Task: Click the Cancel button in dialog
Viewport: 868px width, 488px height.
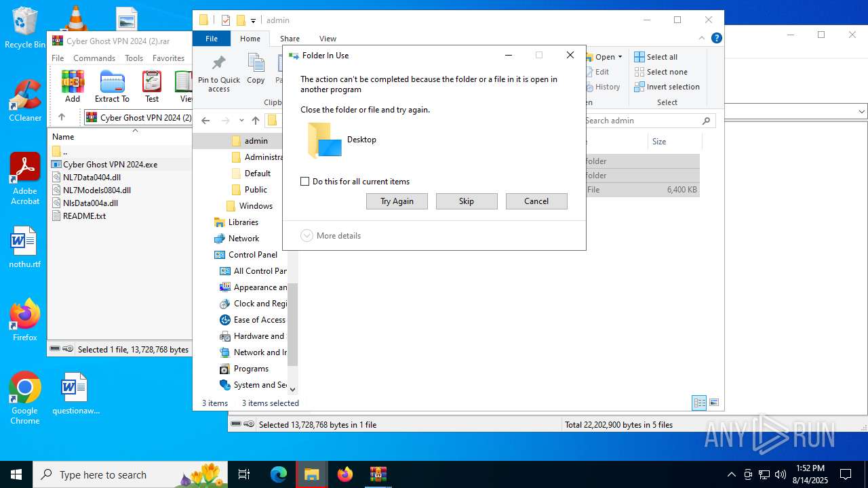Action: [536, 201]
